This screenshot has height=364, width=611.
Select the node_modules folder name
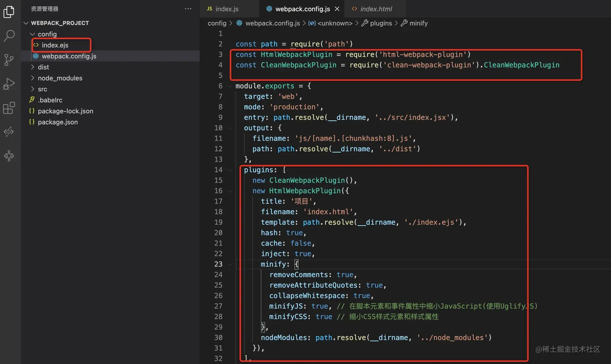[60, 78]
